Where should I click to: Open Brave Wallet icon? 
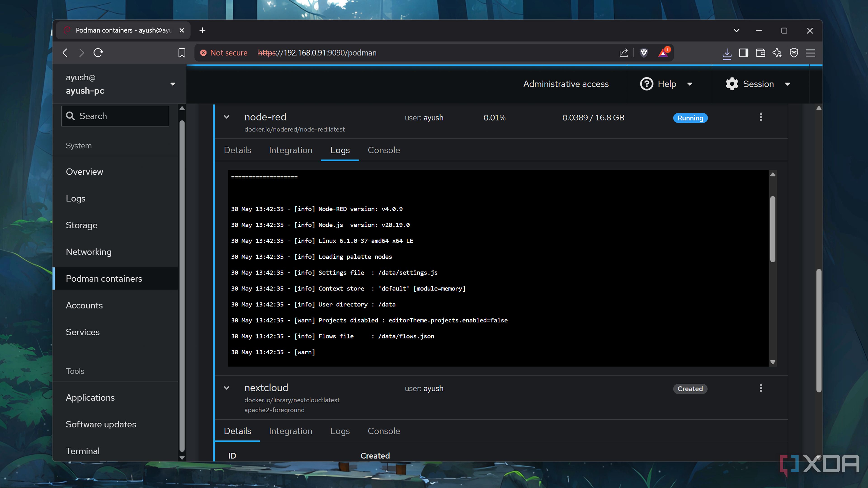tap(760, 53)
